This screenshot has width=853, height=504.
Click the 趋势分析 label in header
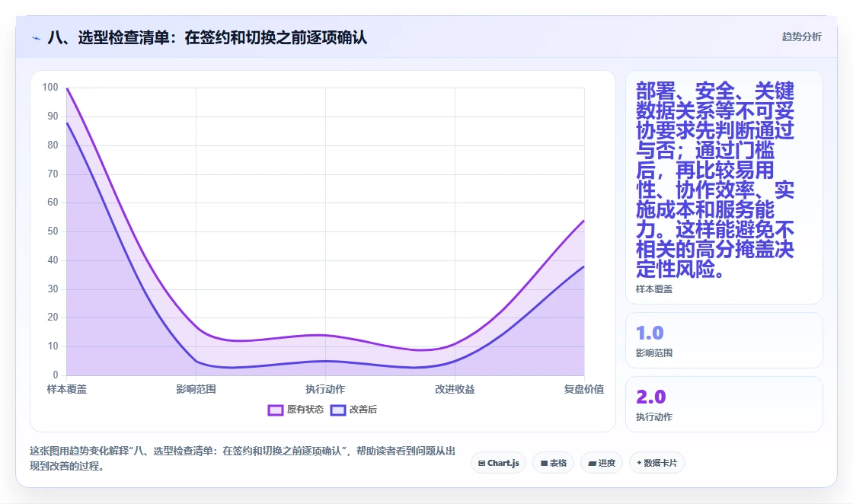tap(801, 37)
